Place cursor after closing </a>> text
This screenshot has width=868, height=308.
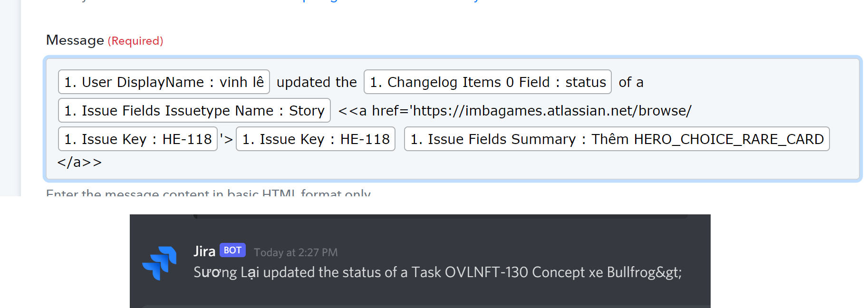click(x=103, y=163)
